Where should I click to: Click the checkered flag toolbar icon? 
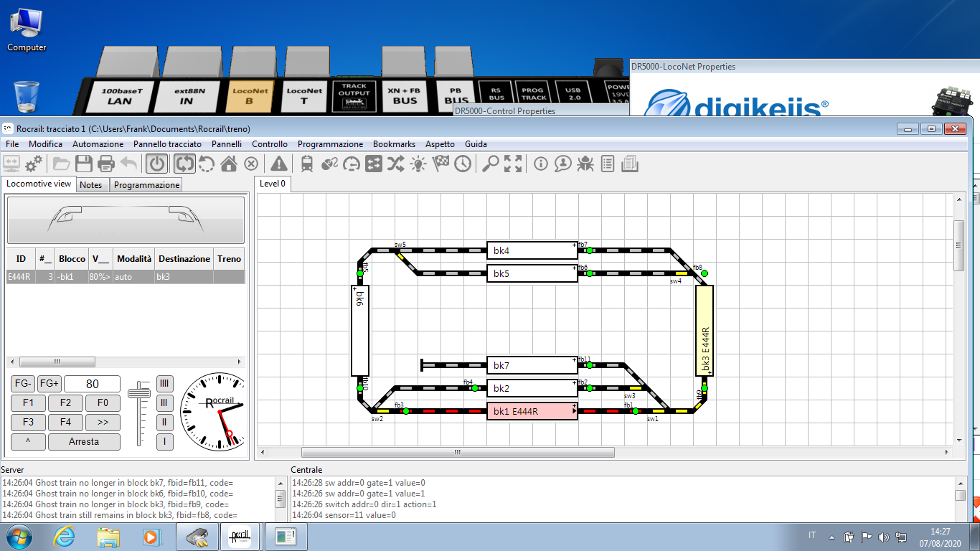[440, 164]
